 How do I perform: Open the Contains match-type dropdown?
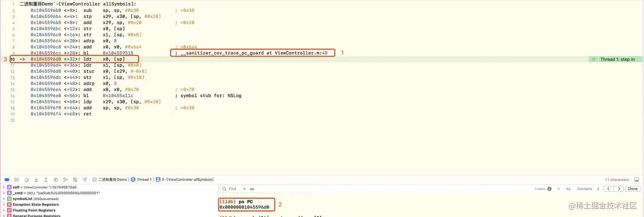[589, 189]
